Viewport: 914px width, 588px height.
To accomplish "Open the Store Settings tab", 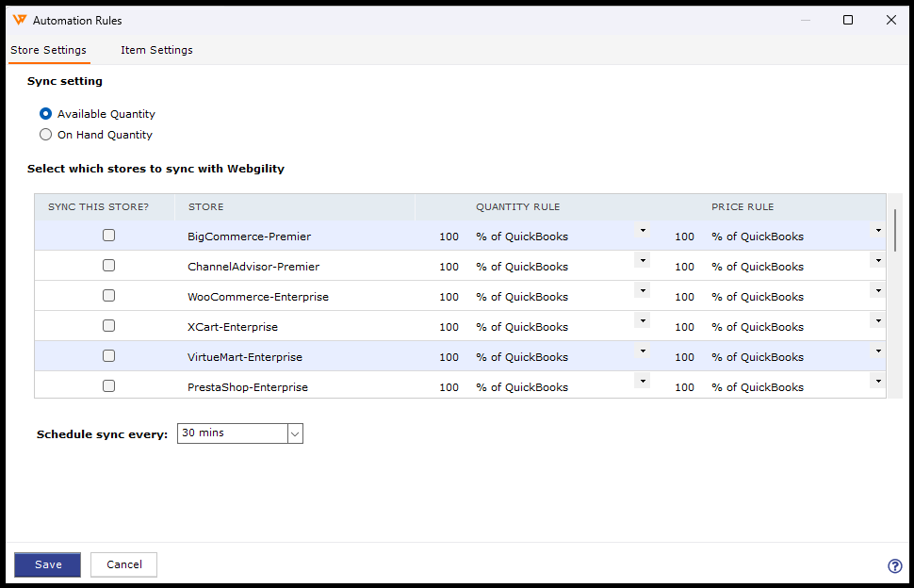I will (x=48, y=50).
